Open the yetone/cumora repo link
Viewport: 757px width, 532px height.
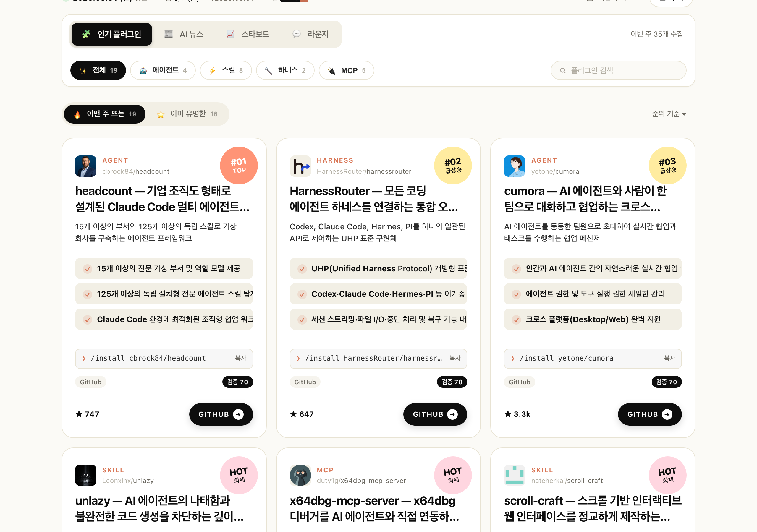[x=555, y=171]
